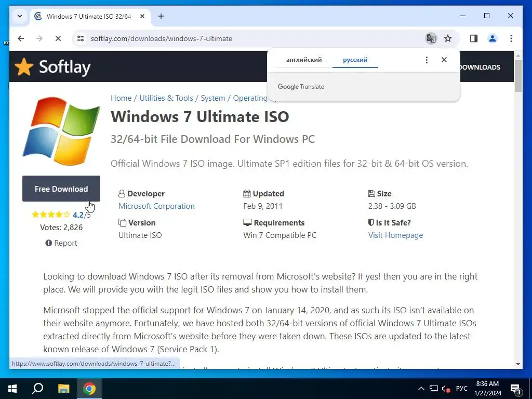Open the taskbar clock and date
Image resolution: width=532 pixels, height=399 pixels.
(x=487, y=389)
